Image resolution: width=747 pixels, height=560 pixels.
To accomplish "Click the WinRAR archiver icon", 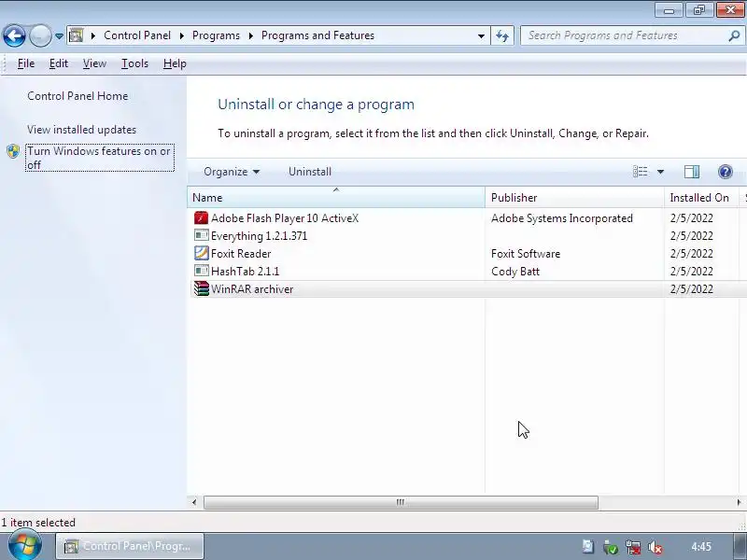I will point(201,289).
